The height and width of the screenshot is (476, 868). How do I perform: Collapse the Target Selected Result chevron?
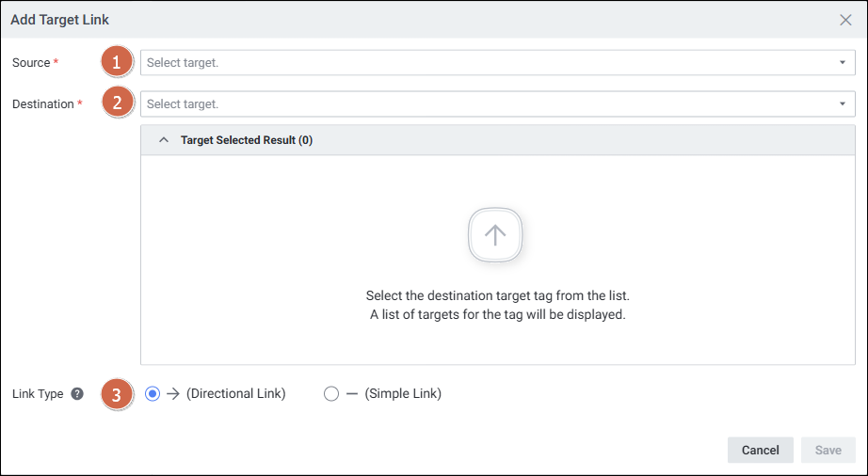tap(164, 140)
